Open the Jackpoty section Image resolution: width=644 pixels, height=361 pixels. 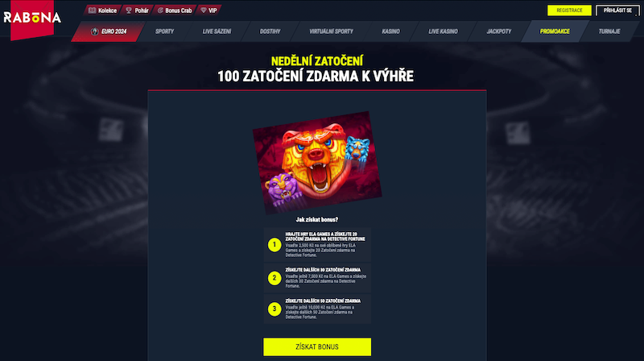click(498, 31)
